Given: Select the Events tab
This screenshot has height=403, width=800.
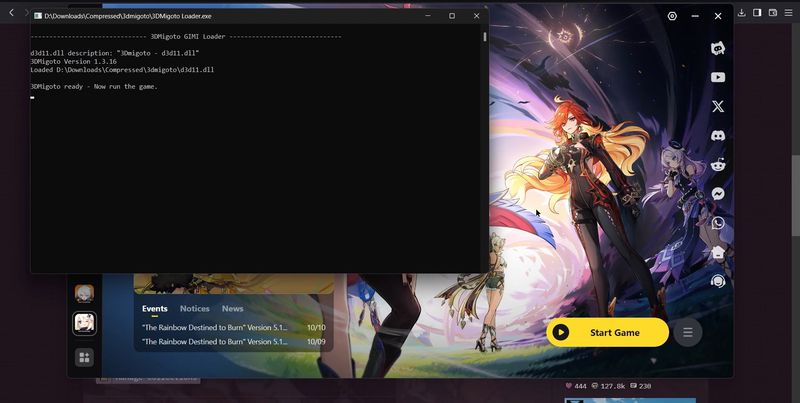Looking at the screenshot, I should pyautogui.click(x=155, y=309).
